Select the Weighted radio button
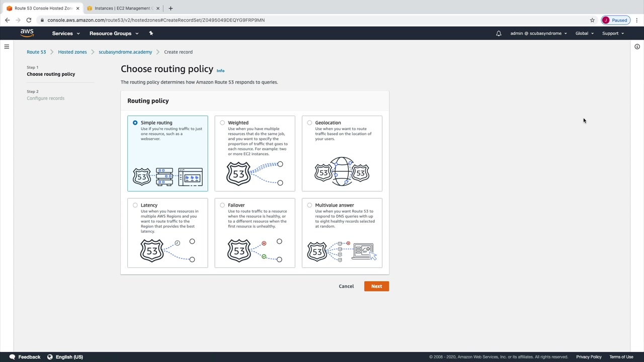Image resolution: width=644 pixels, height=362 pixels. (x=222, y=123)
